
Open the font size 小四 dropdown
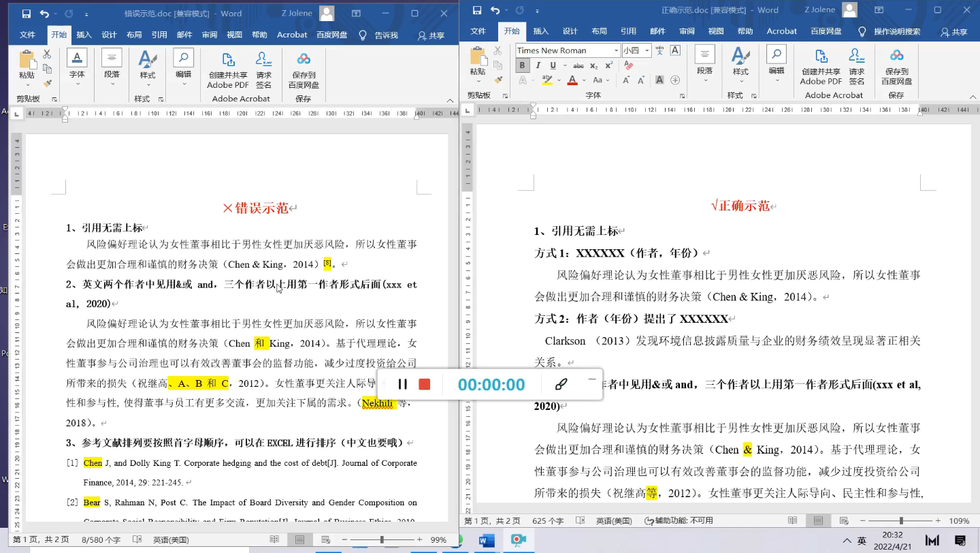tap(647, 50)
